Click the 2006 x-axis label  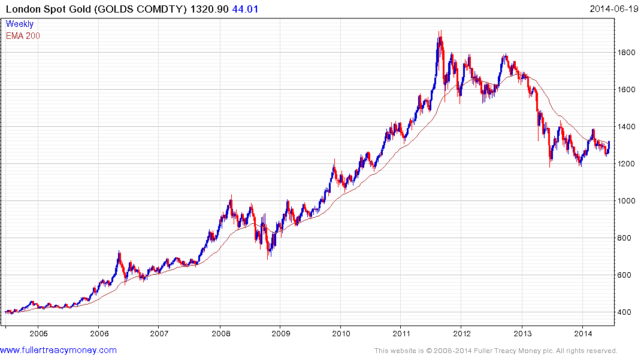pyautogui.click(x=99, y=333)
